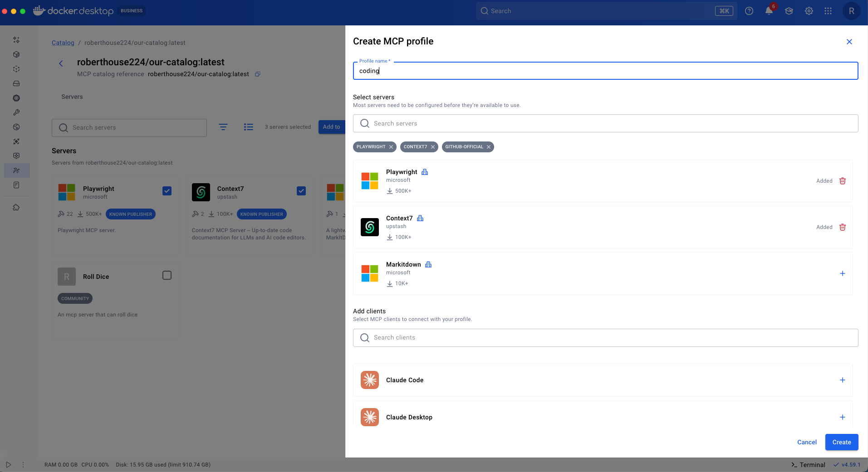868x472 pixels.
Task: Open the Learning center graduation cap icon
Action: (x=789, y=11)
